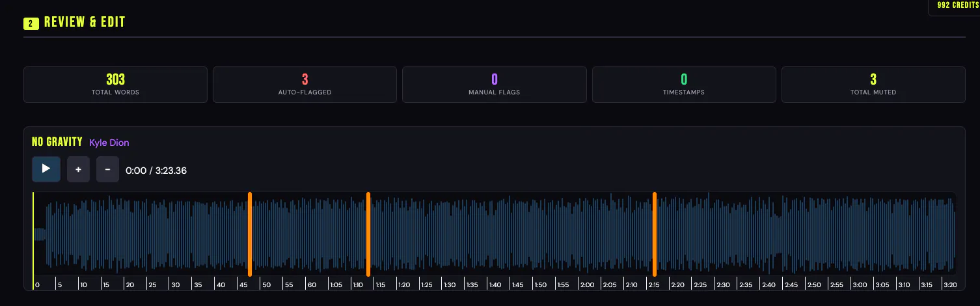
Task: Click the orange flag marker near 2:15
Action: [654, 234]
